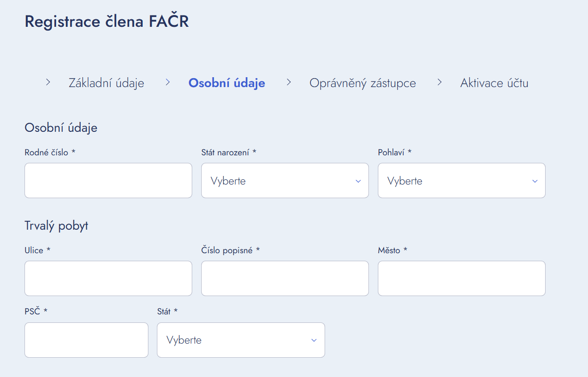Click the Stát dropdown arrow
588x377 pixels.
point(314,340)
